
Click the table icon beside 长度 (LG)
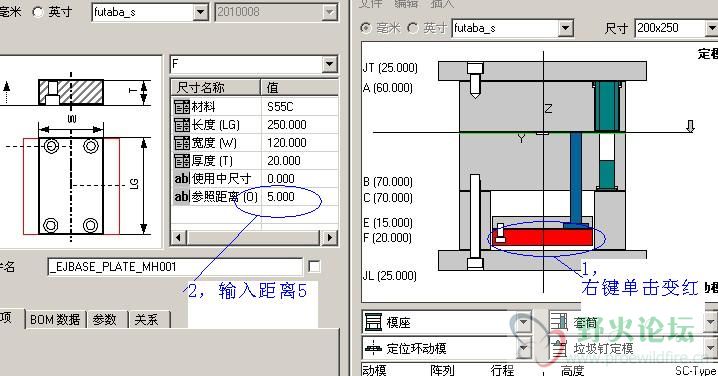pyautogui.click(x=181, y=125)
